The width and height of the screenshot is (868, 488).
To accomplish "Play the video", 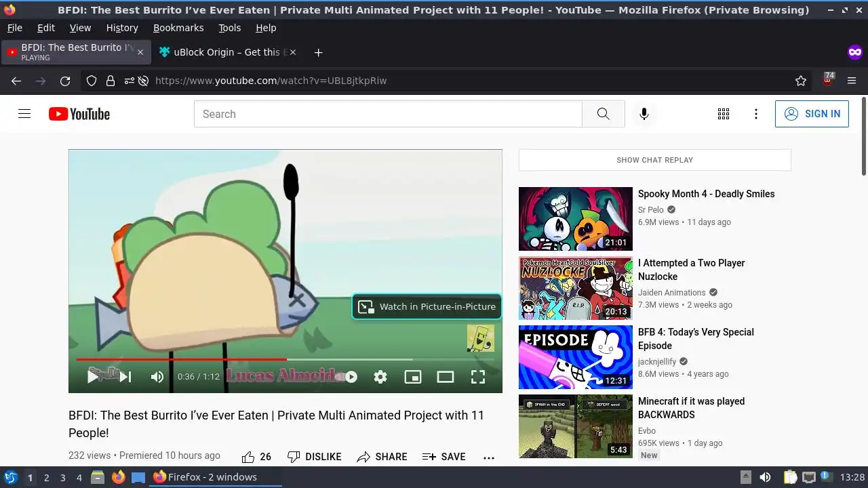I will point(93,377).
